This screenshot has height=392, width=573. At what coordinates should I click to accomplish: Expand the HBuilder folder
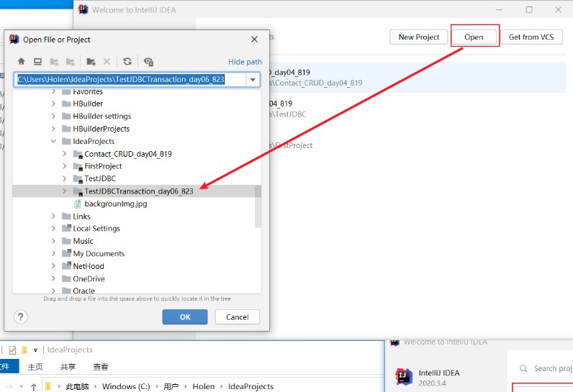tap(53, 104)
